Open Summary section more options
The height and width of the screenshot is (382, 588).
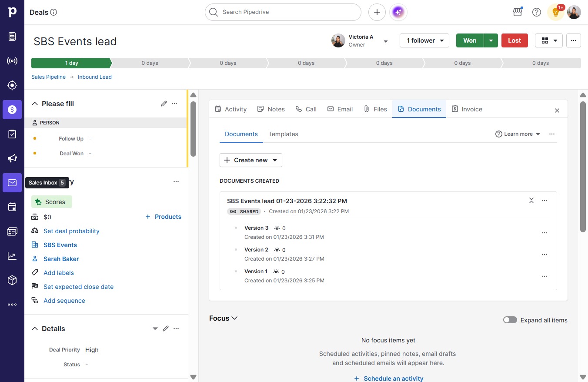pyautogui.click(x=176, y=181)
